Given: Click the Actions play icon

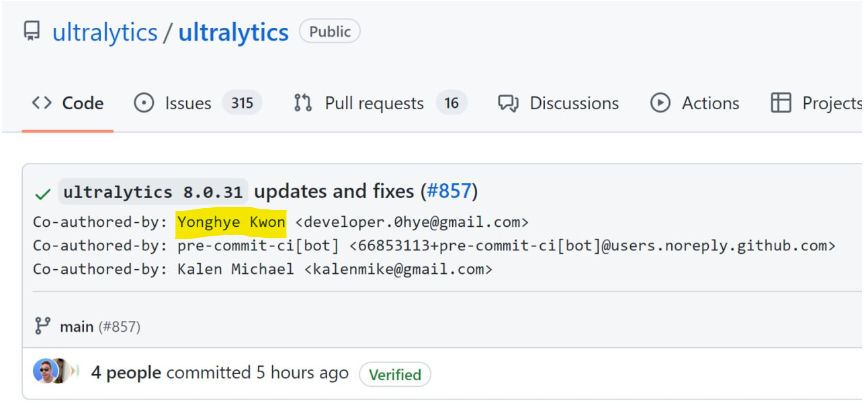Looking at the screenshot, I should (660, 103).
